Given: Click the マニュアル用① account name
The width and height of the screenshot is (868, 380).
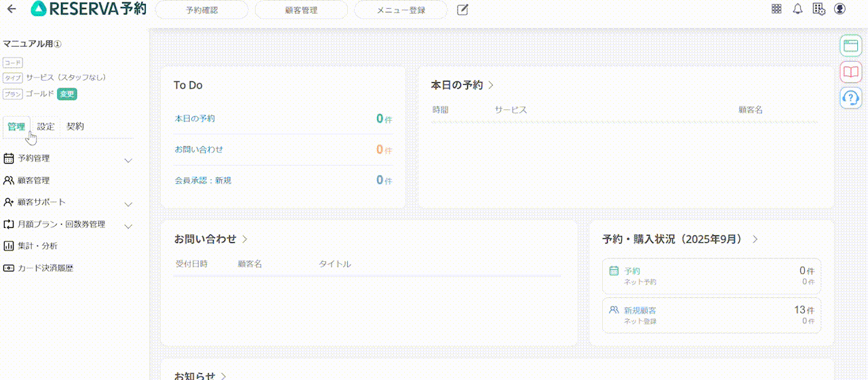Looking at the screenshot, I should (33, 44).
